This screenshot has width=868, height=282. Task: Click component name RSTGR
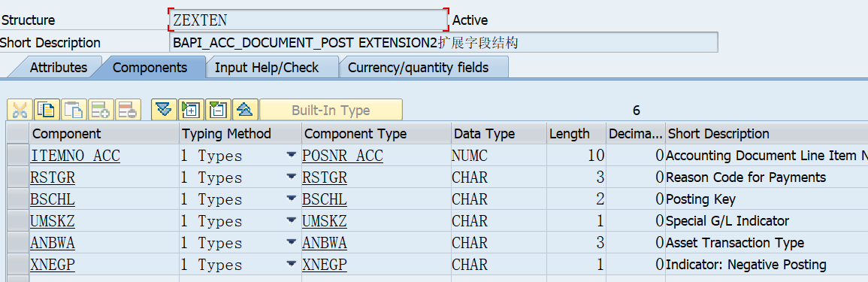(x=53, y=177)
